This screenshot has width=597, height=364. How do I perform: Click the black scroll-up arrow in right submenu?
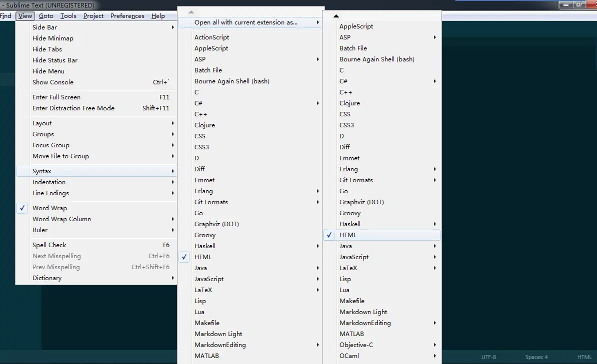[336, 16]
